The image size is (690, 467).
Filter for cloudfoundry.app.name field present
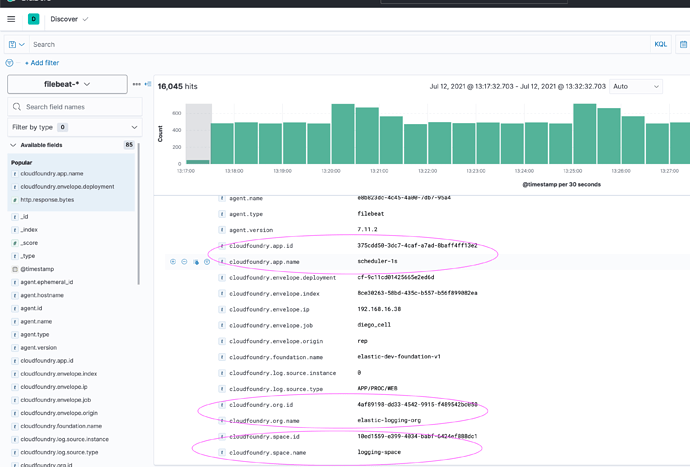pos(207,262)
